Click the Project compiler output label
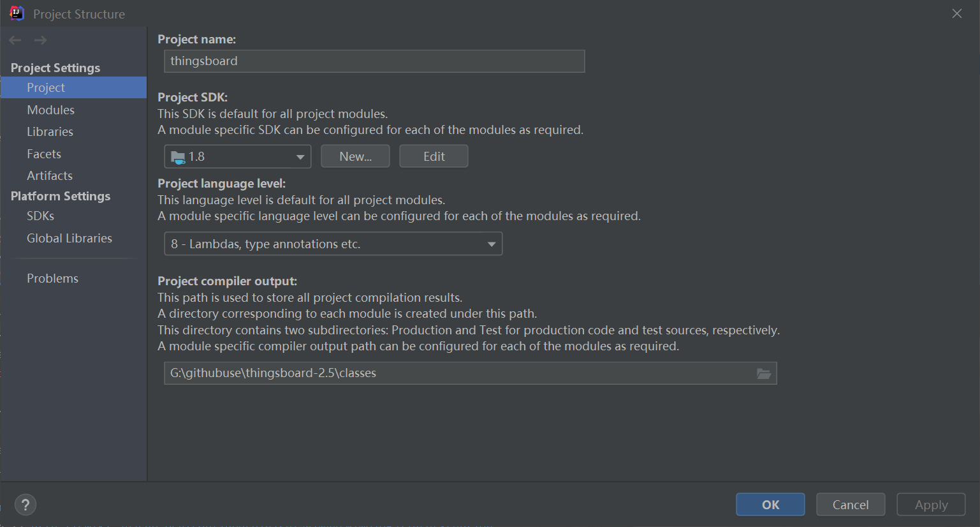 (228, 281)
